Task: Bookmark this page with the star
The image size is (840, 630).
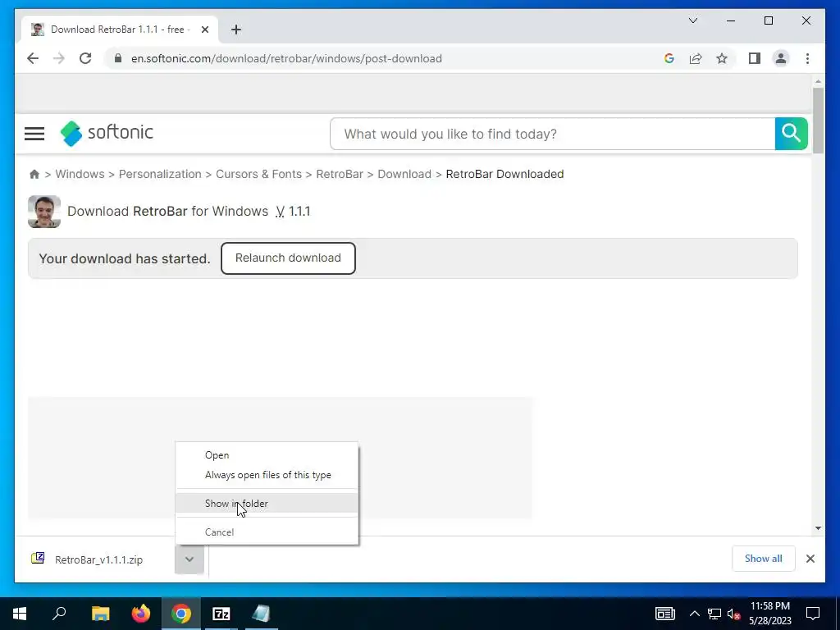Action: [x=722, y=58]
